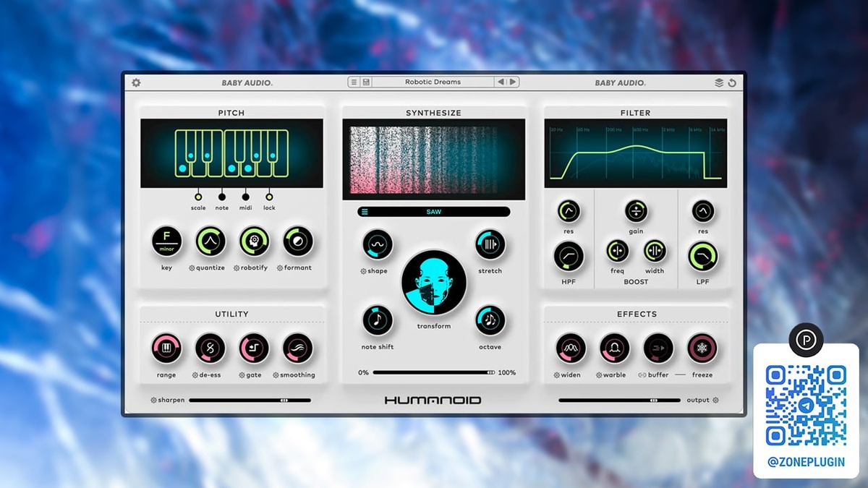Image resolution: width=868 pixels, height=488 pixels.
Task: Open the gear beside the widen label
Action: 556,376
